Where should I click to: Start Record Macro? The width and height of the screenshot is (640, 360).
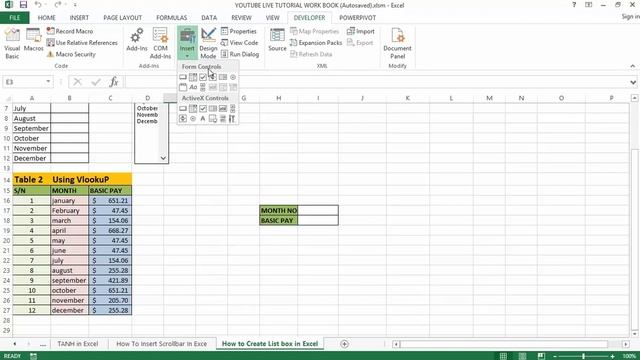(70, 31)
